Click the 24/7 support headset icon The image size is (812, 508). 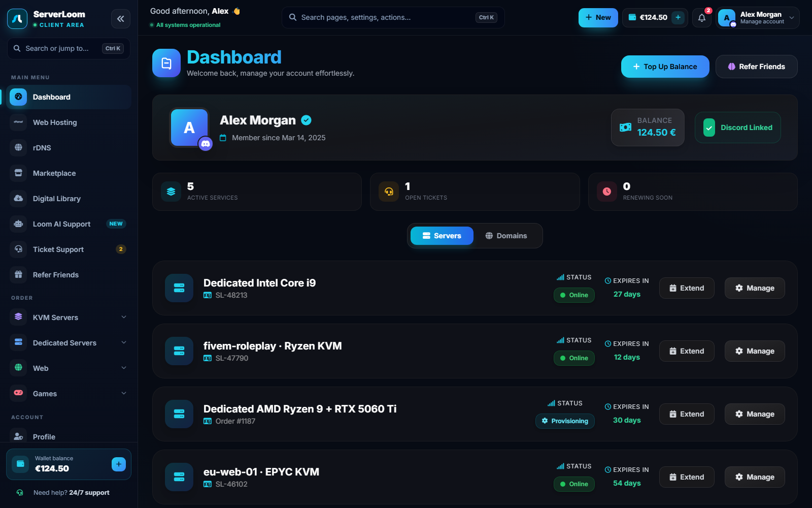coord(20,492)
